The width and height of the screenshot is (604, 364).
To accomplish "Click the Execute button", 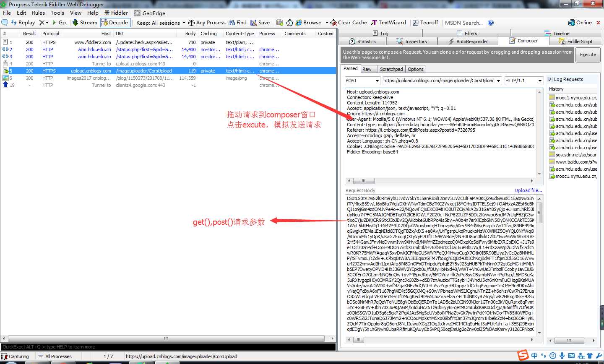I will click(x=588, y=55).
